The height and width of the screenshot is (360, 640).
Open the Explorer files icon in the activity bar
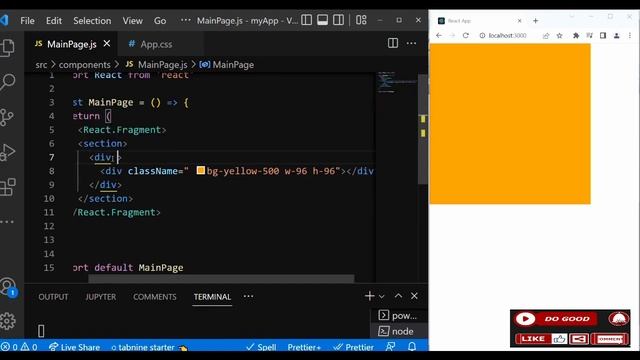pyautogui.click(x=7, y=47)
